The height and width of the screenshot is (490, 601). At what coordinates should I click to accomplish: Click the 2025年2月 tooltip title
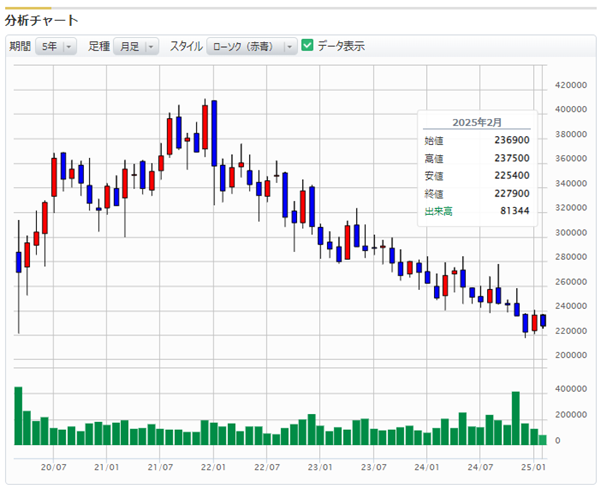click(477, 122)
